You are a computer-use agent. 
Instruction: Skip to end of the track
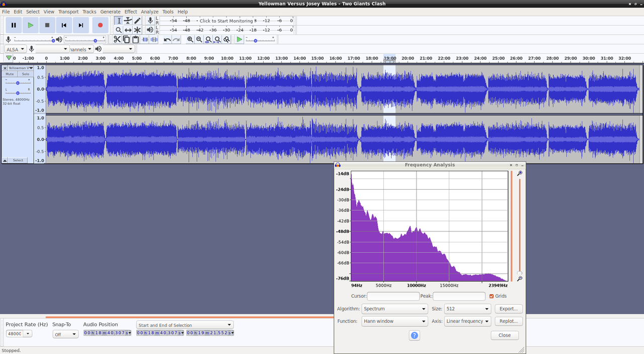tap(80, 25)
